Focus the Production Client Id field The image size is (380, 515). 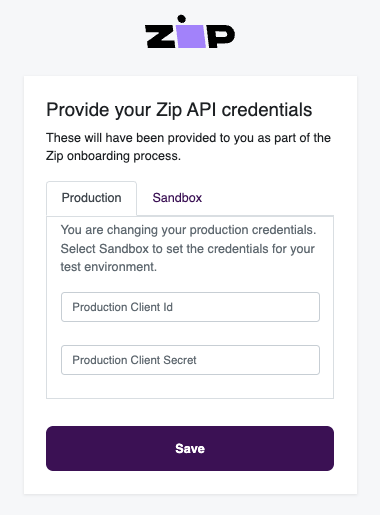click(190, 307)
